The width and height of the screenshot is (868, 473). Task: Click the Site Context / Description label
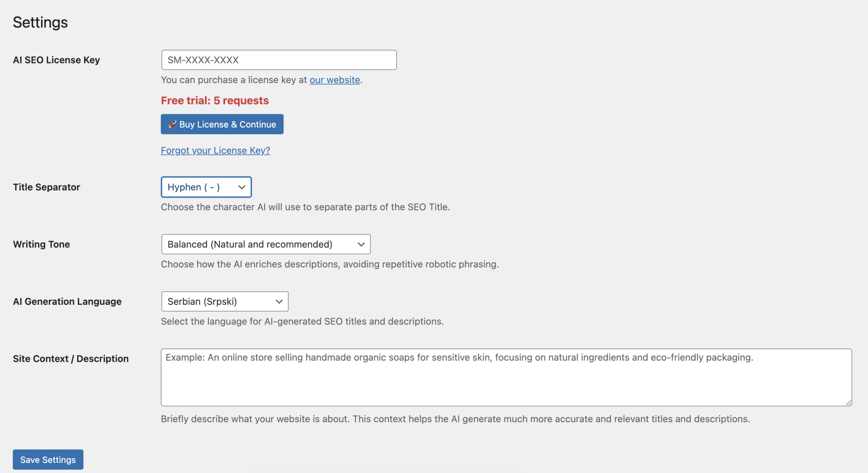pos(71,359)
